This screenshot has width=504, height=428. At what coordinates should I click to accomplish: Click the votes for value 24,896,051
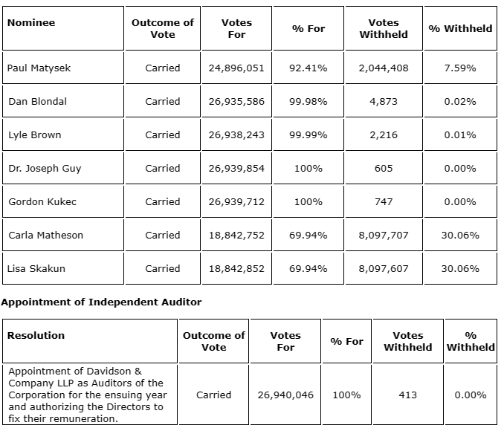tap(236, 68)
